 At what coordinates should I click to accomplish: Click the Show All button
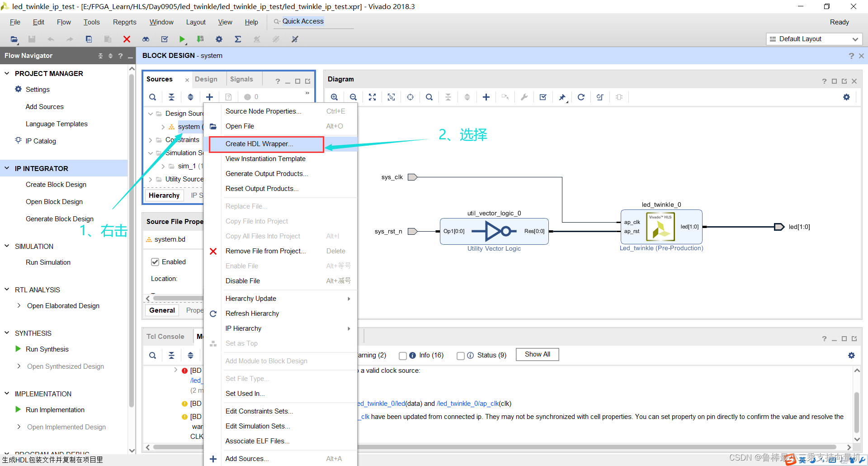click(538, 355)
